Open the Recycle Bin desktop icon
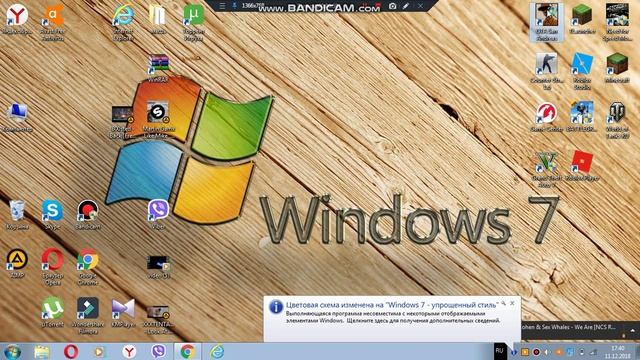Image resolution: width=640 pixels, height=360 pixels. pos(17,214)
